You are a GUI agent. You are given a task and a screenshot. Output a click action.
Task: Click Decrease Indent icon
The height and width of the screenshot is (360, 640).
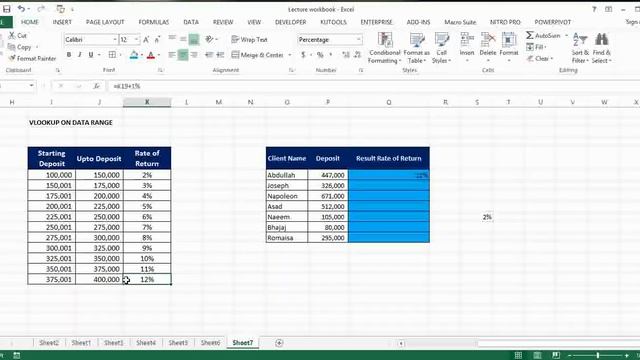pyautogui.click(x=209, y=55)
